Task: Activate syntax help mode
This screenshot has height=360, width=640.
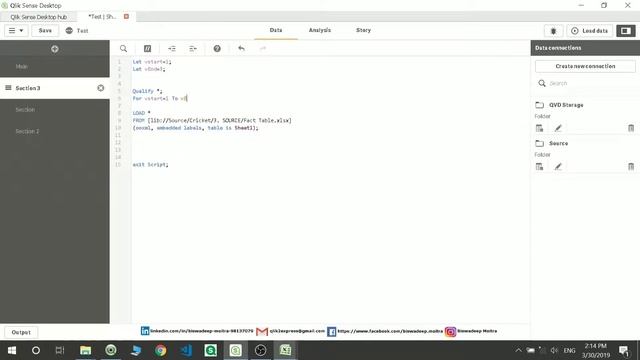Action: (x=217, y=49)
